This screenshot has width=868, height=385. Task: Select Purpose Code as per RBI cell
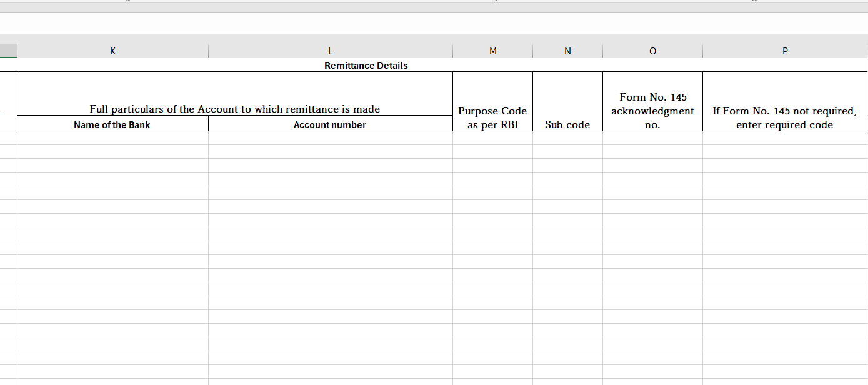coord(492,101)
